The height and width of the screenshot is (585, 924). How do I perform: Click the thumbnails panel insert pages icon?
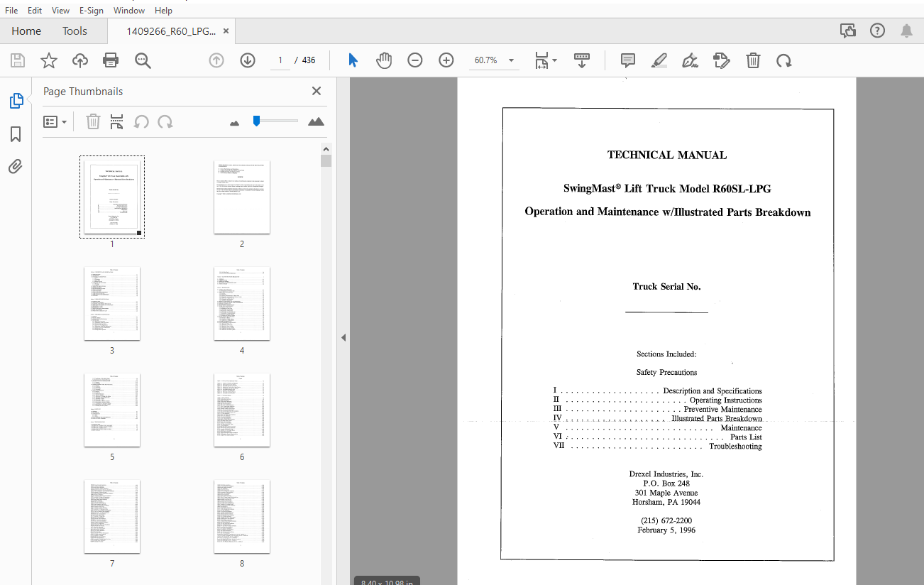pyautogui.click(x=117, y=121)
